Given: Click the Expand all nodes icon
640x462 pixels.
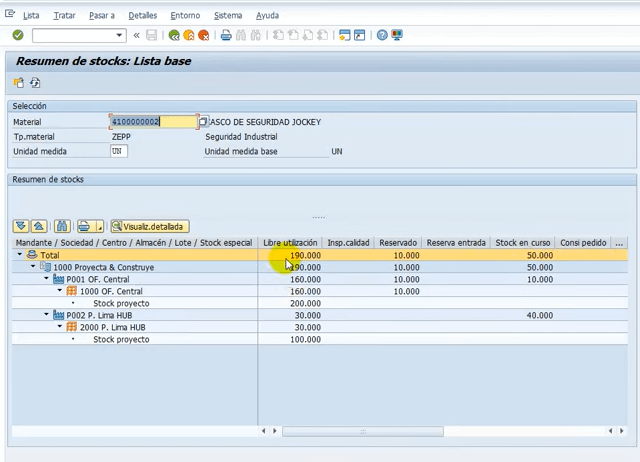Looking at the screenshot, I should click(22, 226).
